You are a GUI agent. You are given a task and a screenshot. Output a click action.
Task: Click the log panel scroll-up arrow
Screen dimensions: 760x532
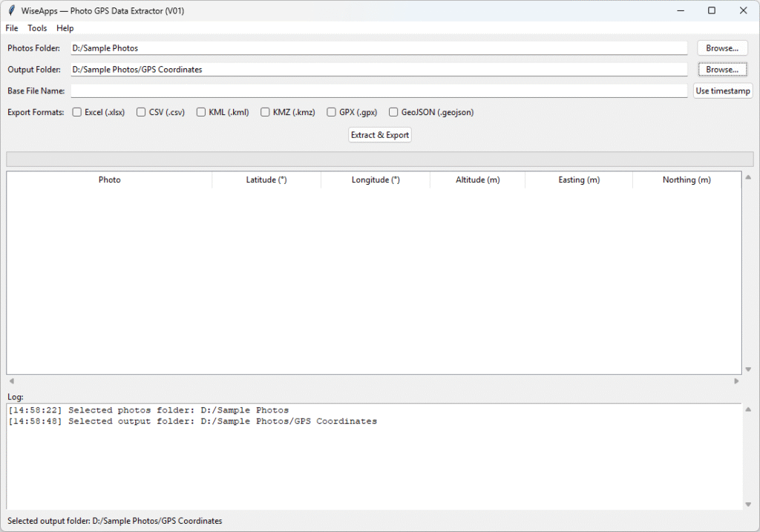click(747, 410)
